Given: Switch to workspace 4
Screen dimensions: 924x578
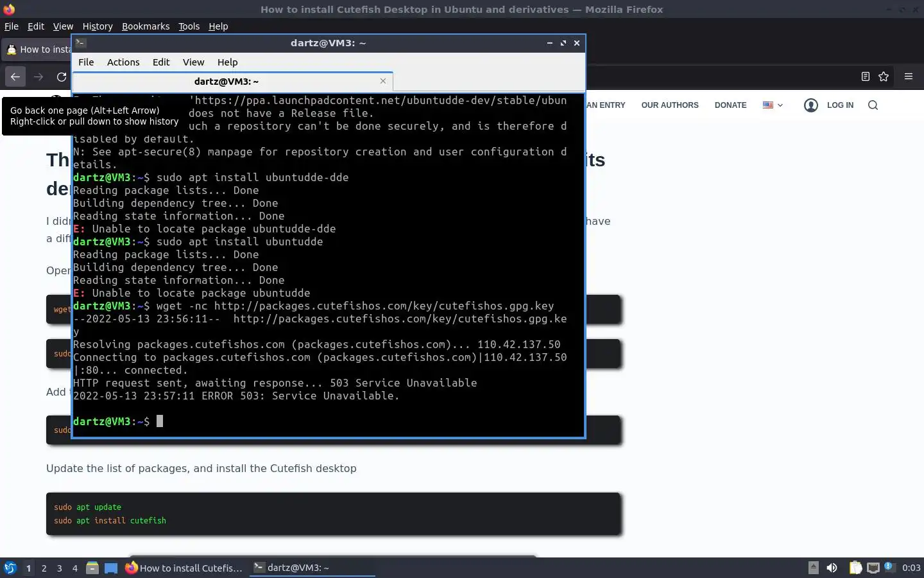Looking at the screenshot, I should pyautogui.click(x=74, y=568).
